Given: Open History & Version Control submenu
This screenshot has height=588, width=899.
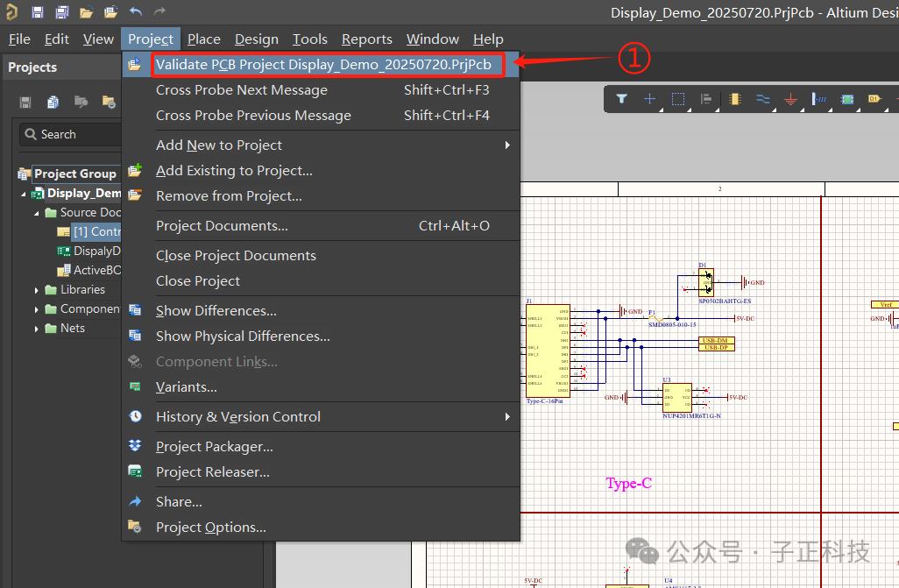Looking at the screenshot, I should point(506,416).
